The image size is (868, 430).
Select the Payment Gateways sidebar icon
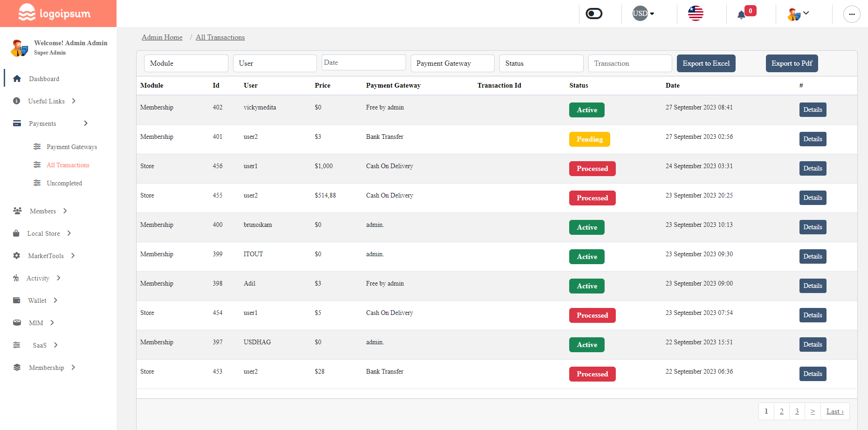coord(37,146)
